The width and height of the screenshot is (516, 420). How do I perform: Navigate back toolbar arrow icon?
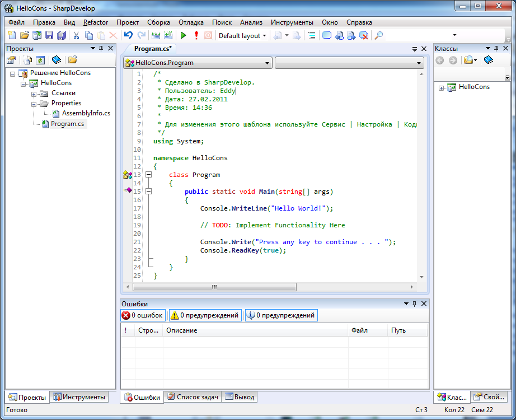[278, 35]
